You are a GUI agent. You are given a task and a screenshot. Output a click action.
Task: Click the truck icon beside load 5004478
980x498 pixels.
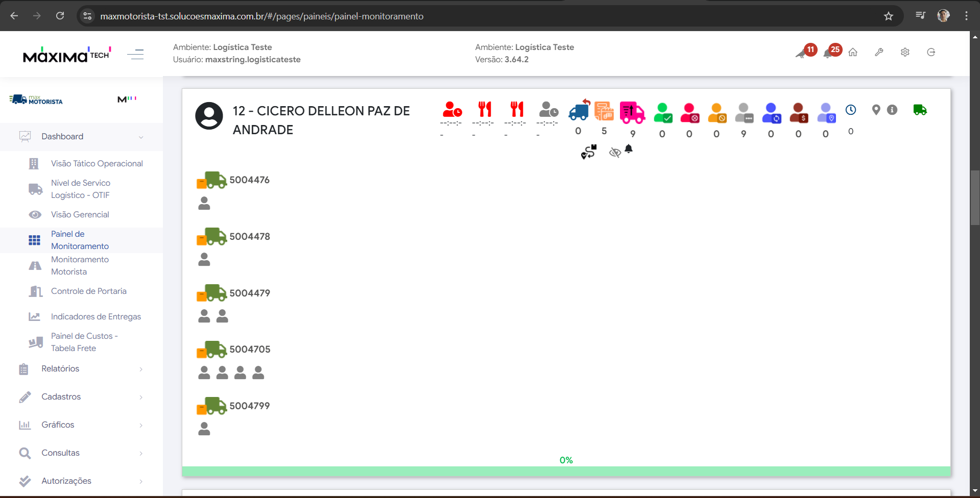click(211, 237)
